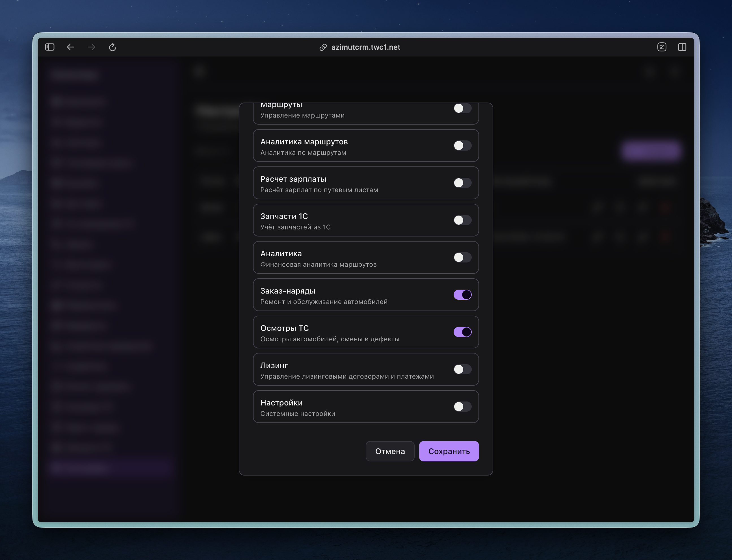Open the browser controls icon at top right
732x560 pixels.
[662, 47]
